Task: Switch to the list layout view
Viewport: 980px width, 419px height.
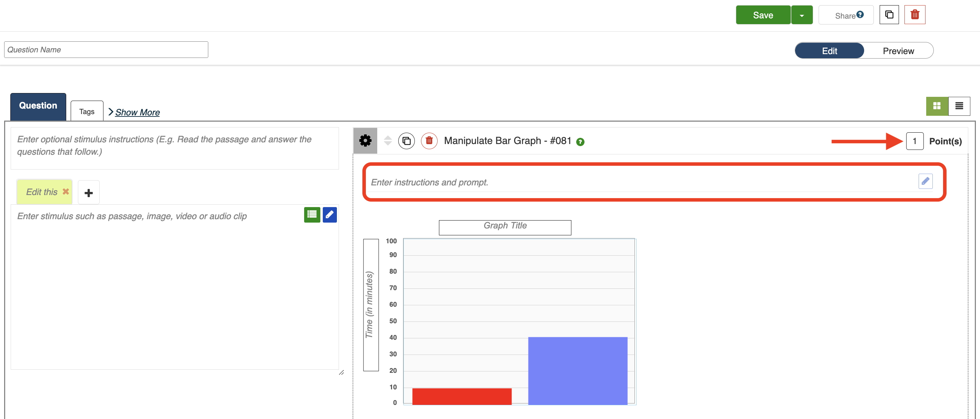Action: click(959, 106)
